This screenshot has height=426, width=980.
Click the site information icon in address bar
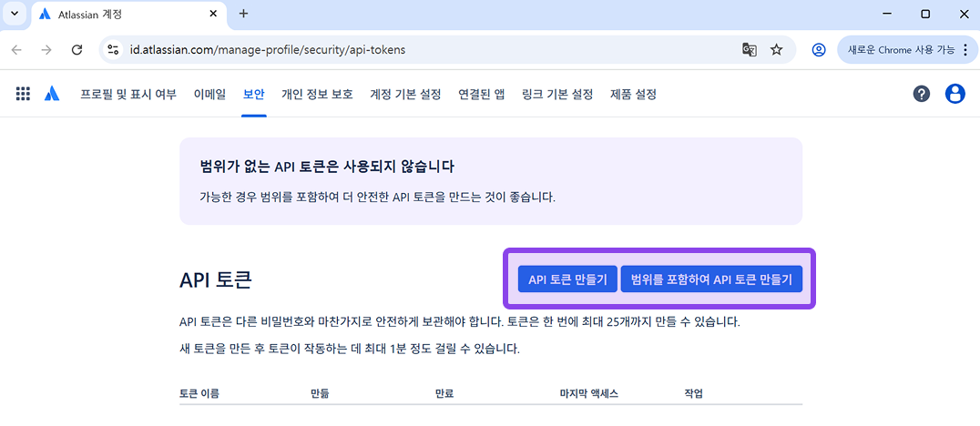[113, 50]
